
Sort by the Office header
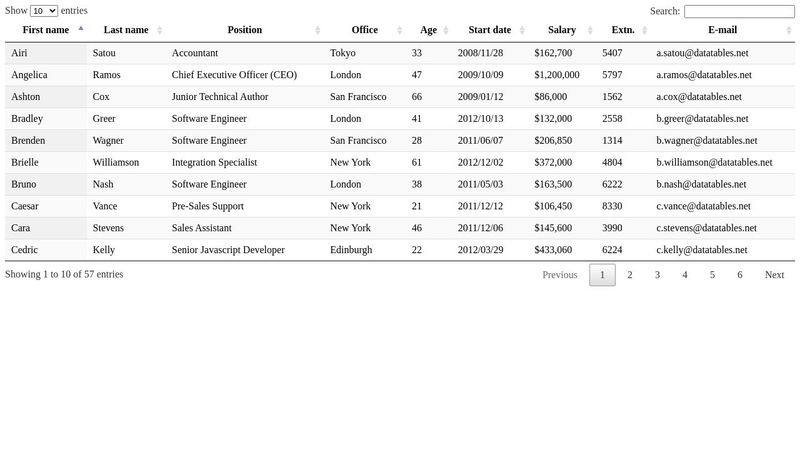[x=365, y=30]
